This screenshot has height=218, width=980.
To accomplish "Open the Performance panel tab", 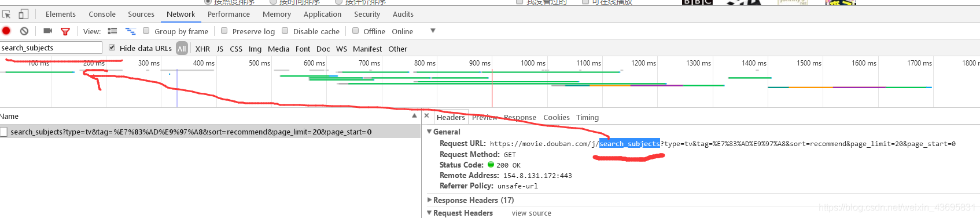I will tap(229, 14).
